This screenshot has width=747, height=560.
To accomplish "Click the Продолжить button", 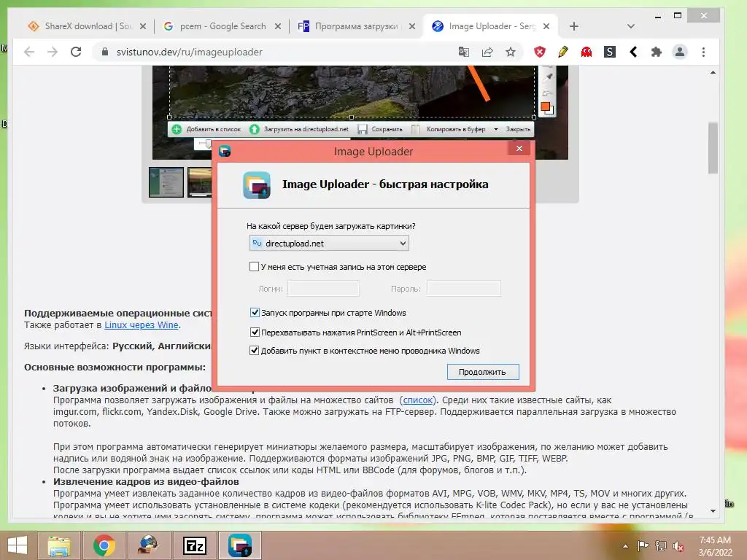I will [483, 372].
